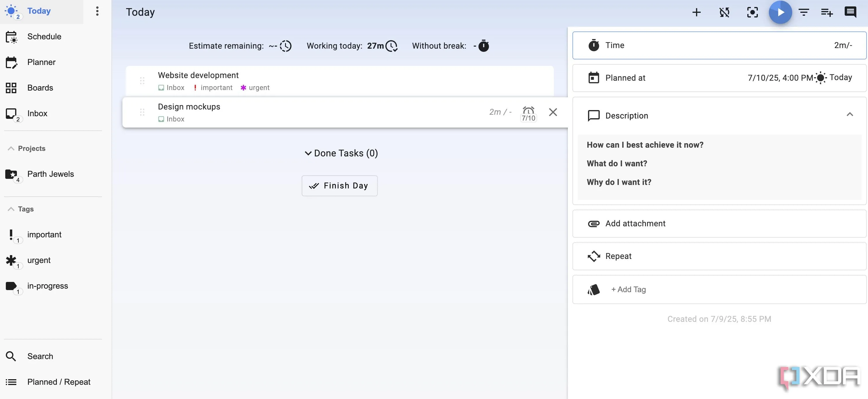Click 'What do I want?' text

coord(617,164)
